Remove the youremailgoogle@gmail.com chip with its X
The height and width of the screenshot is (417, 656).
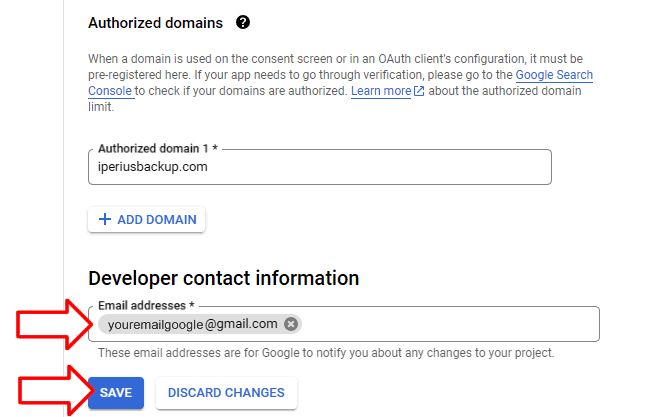pos(291,324)
